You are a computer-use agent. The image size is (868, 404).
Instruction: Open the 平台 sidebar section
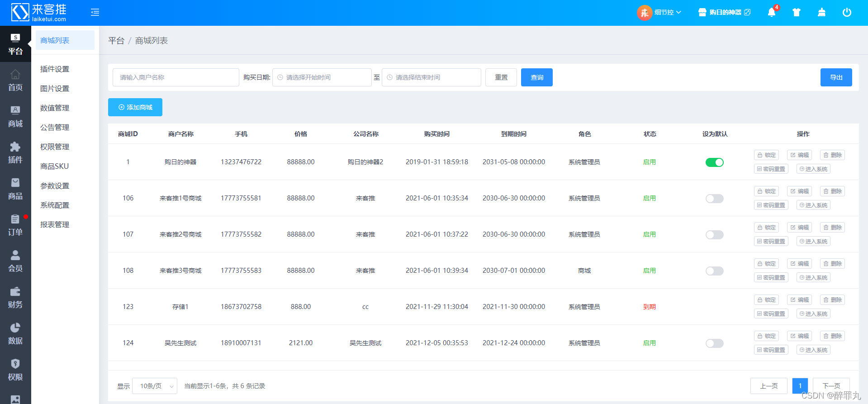click(15, 44)
